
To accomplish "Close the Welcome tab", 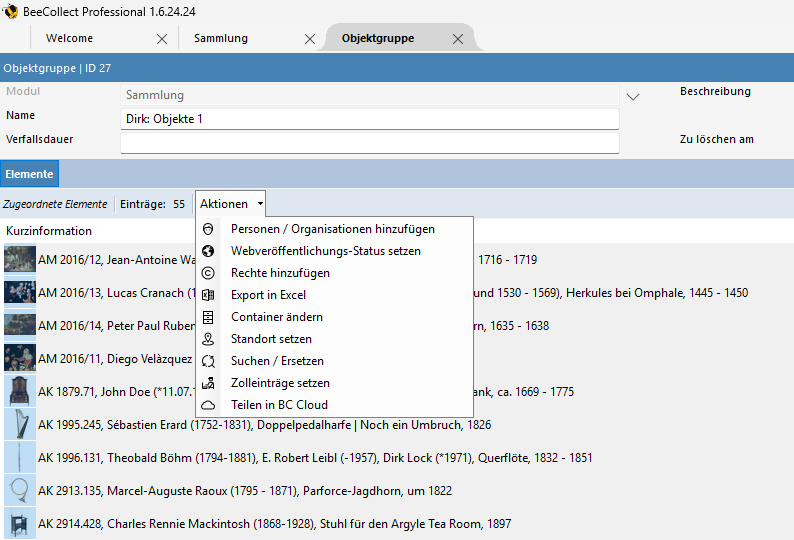I will coord(162,39).
